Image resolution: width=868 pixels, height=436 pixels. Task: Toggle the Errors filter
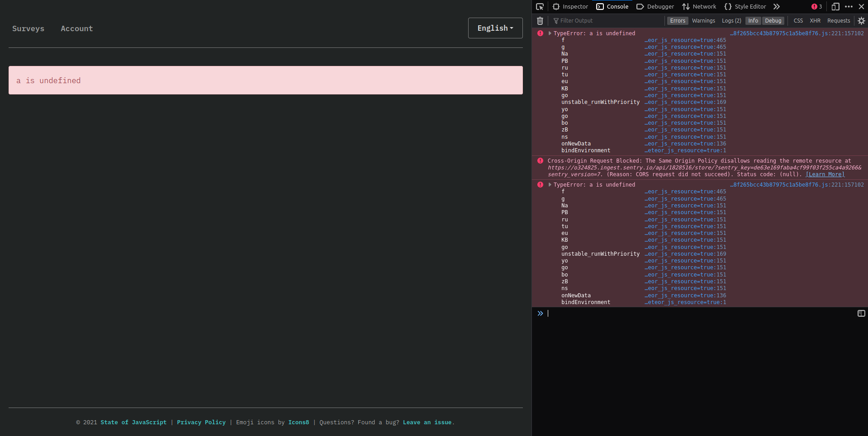678,21
